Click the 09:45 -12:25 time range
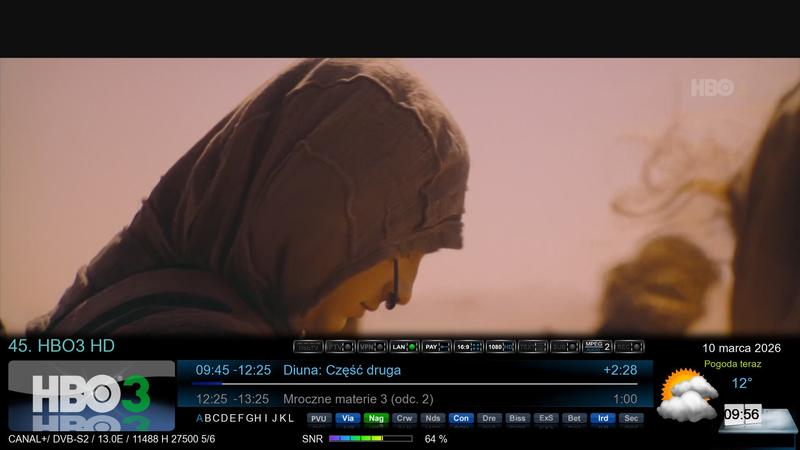This screenshot has width=800, height=450. [233, 370]
